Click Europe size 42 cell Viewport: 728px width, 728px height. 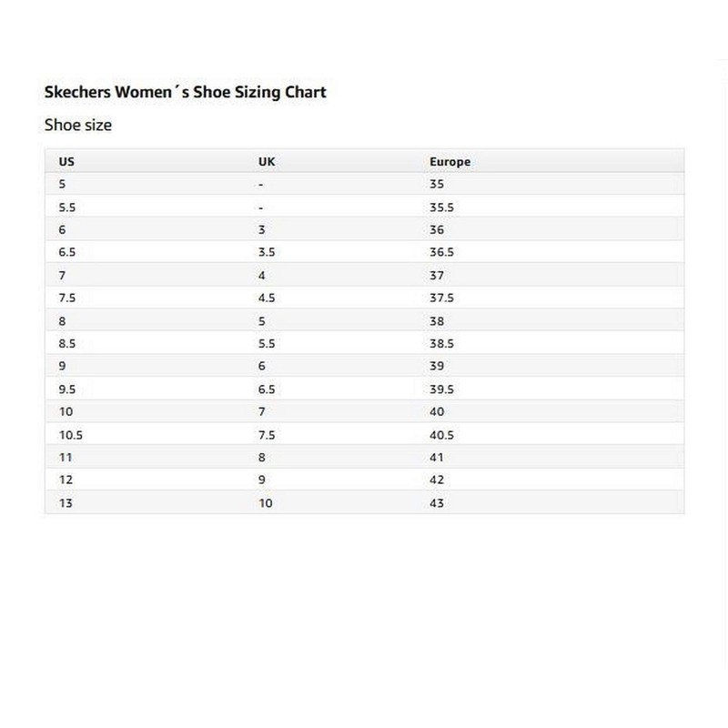pyautogui.click(x=437, y=480)
